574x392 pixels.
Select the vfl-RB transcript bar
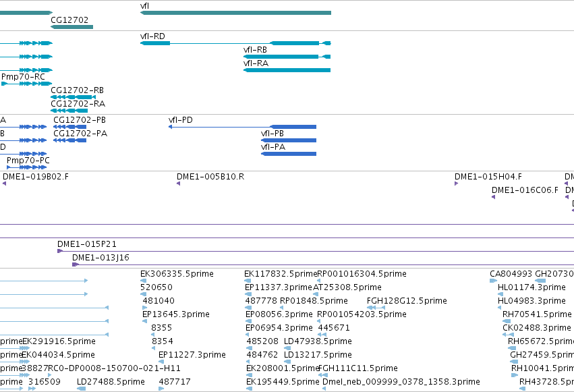(x=287, y=57)
